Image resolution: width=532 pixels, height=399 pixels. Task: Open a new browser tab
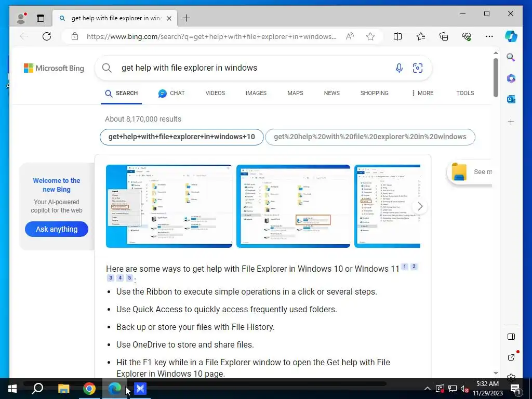pos(187,18)
